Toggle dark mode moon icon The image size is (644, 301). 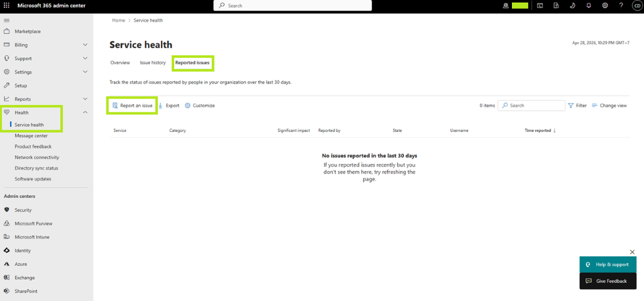tap(572, 5)
